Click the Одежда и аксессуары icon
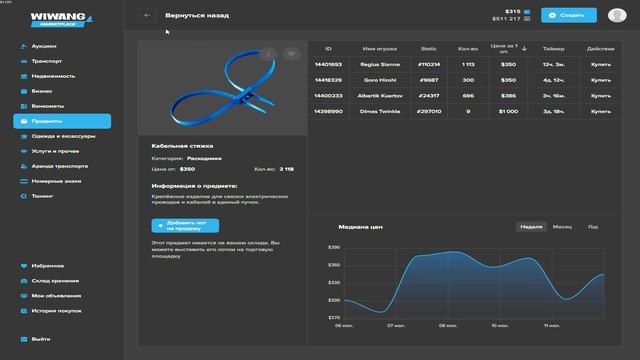 24,136
